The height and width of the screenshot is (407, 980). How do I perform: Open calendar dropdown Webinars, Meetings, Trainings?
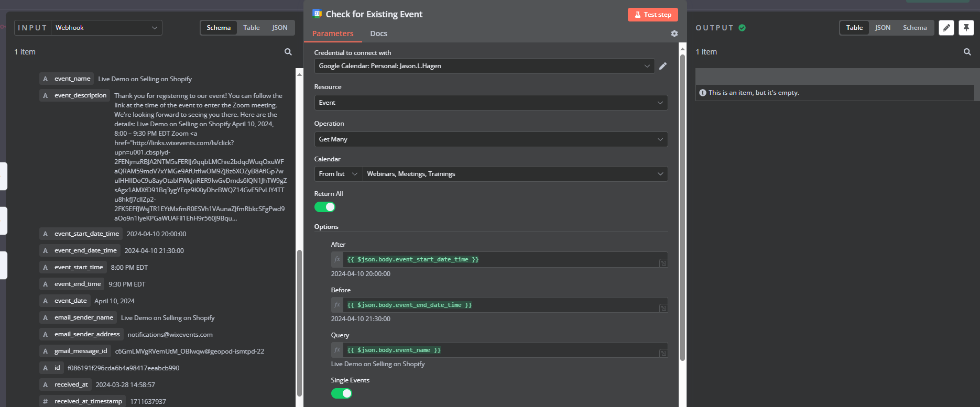515,174
